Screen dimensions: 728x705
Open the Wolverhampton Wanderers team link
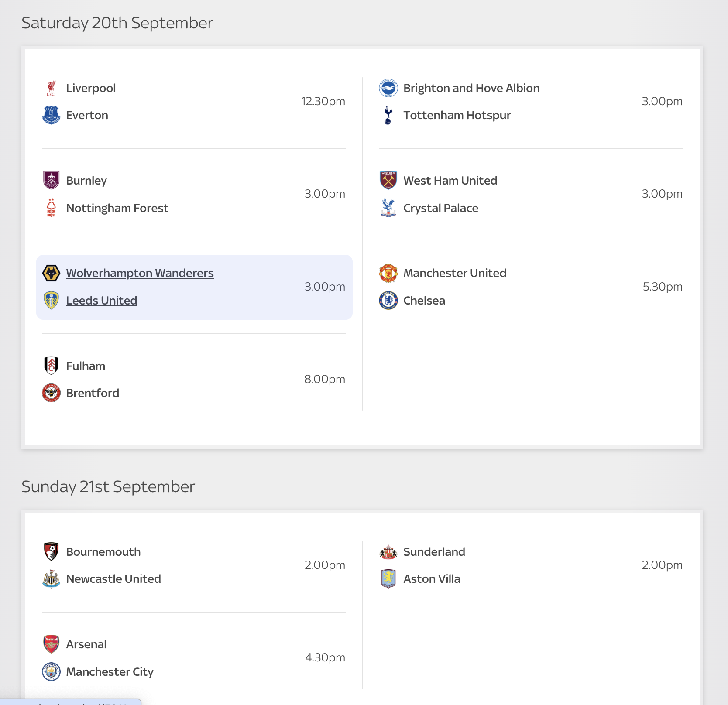click(140, 273)
